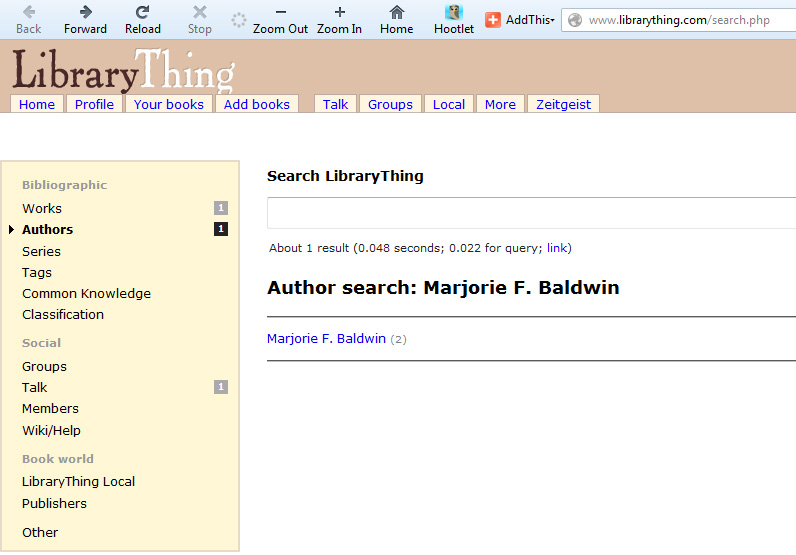
Task: Open the Local tab
Action: [x=448, y=104]
